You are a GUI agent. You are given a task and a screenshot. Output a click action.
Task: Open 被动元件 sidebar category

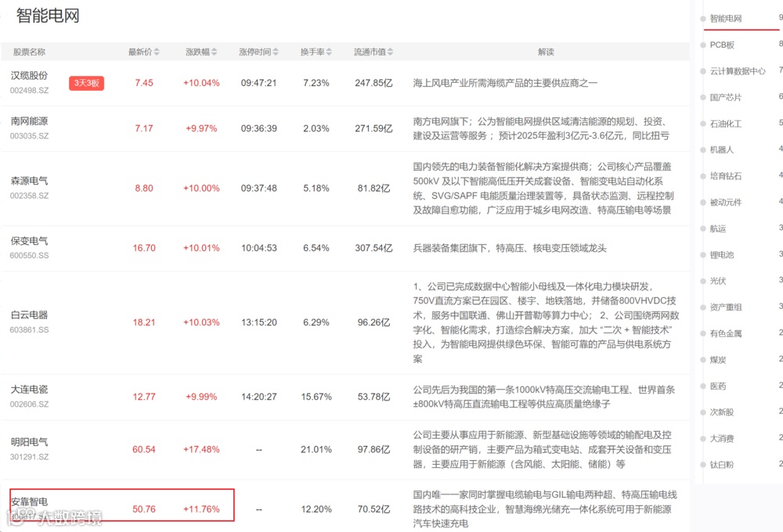tap(726, 202)
